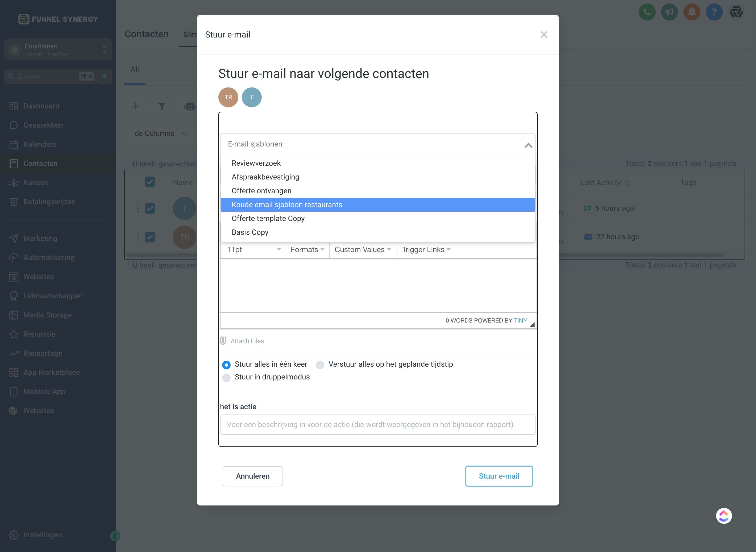Open the orange notifications bell
756x552 pixels.
(692, 12)
